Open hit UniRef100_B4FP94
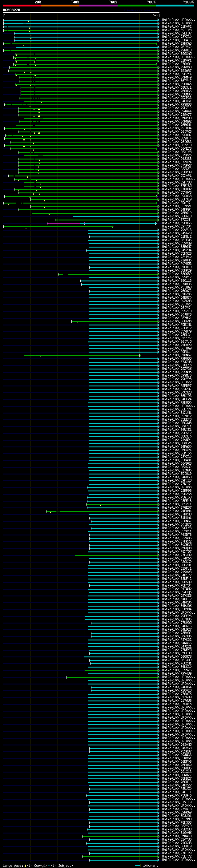The width and height of the screenshot is (197, 868). (x=177, y=210)
